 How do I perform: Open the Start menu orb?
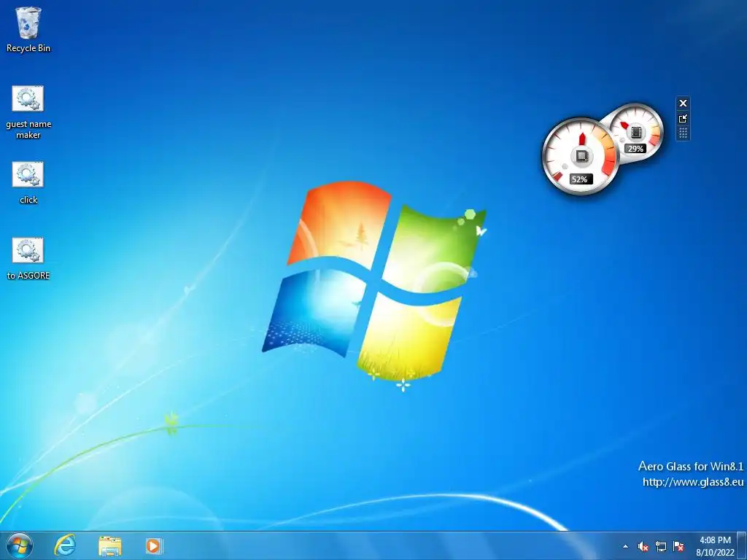coord(20,545)
